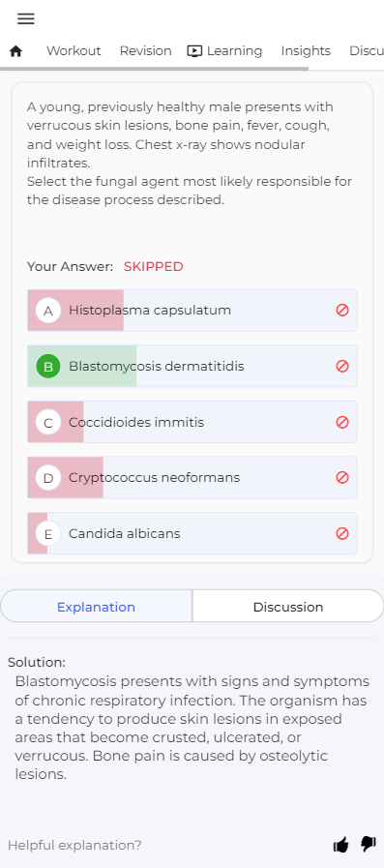Strike out option A with the ban icon
The height and width of the screenshot is (868, 384).
[342, 310]
